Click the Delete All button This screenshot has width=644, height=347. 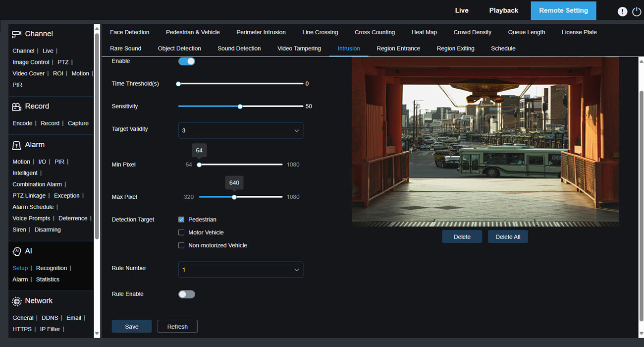(x=507, y=237)
